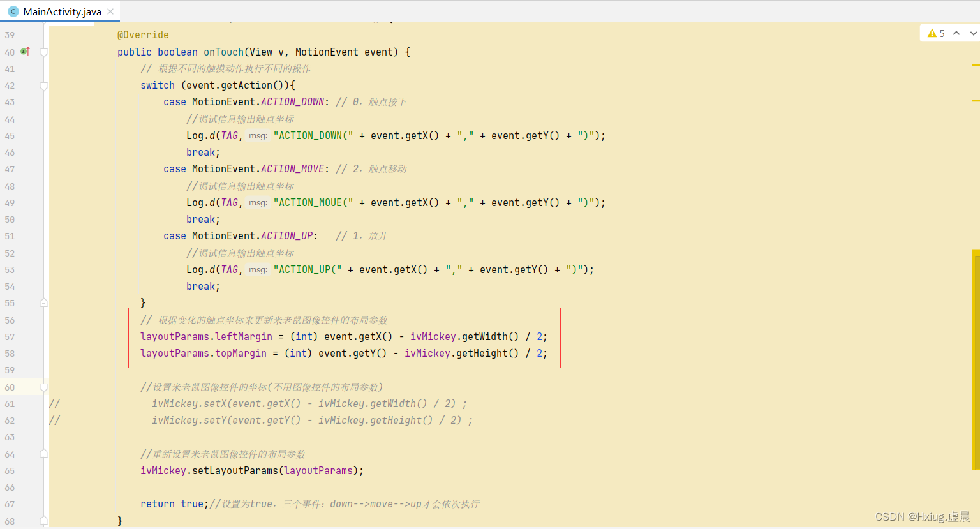Click the second warning stripe mark on scrollbar
Screen dimensions: 980x529
(976, 101)
